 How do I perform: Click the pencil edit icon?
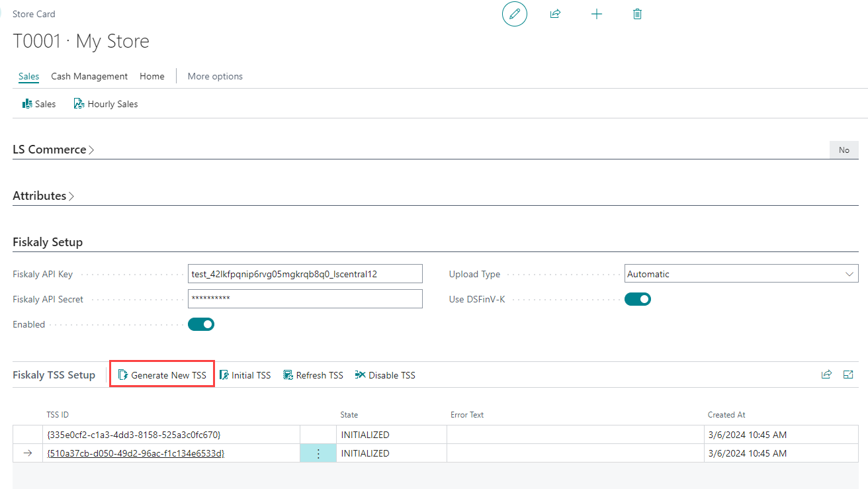tap(515, 14)
